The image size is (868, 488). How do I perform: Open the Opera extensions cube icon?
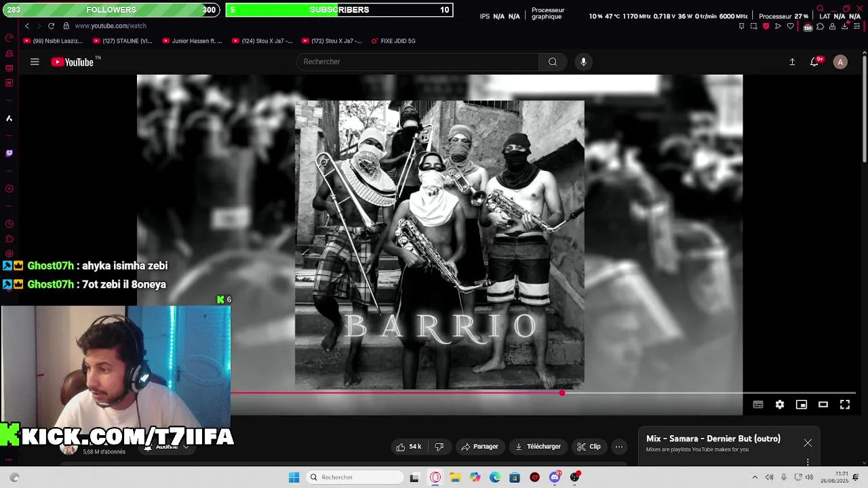click(820, 26)
